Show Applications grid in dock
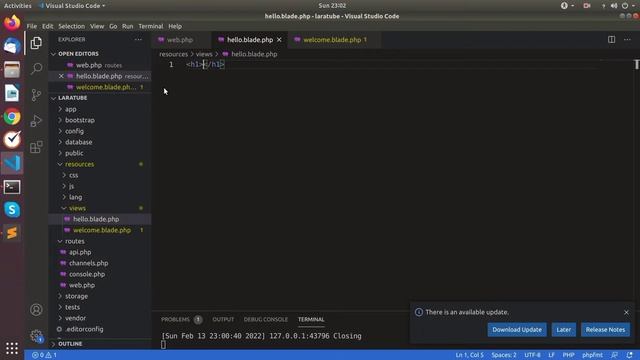Image resolution: width=640 pixels, height=360 pixels. click(x=12, y=348)
